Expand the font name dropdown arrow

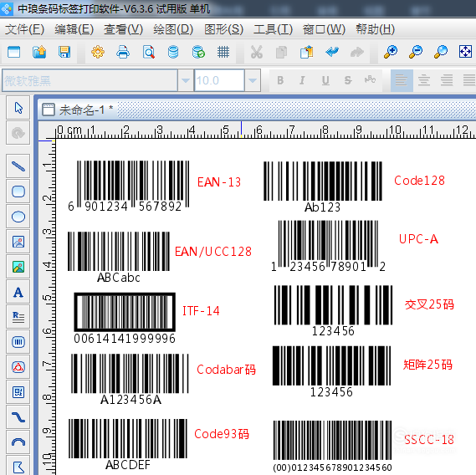pyautogui.click(x=186, y=80)
